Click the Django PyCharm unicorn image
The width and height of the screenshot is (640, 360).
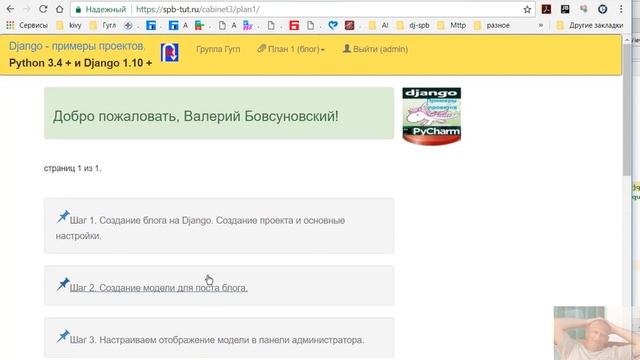(x=431, y=116)
